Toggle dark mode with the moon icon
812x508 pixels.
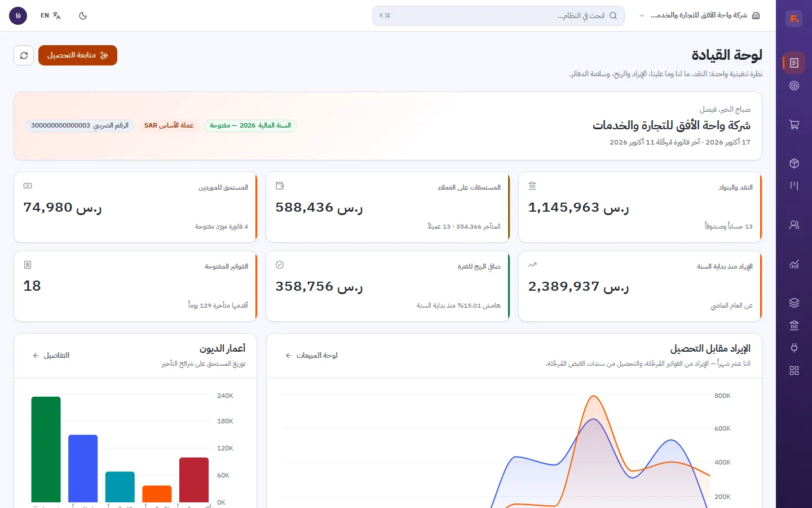83,16
